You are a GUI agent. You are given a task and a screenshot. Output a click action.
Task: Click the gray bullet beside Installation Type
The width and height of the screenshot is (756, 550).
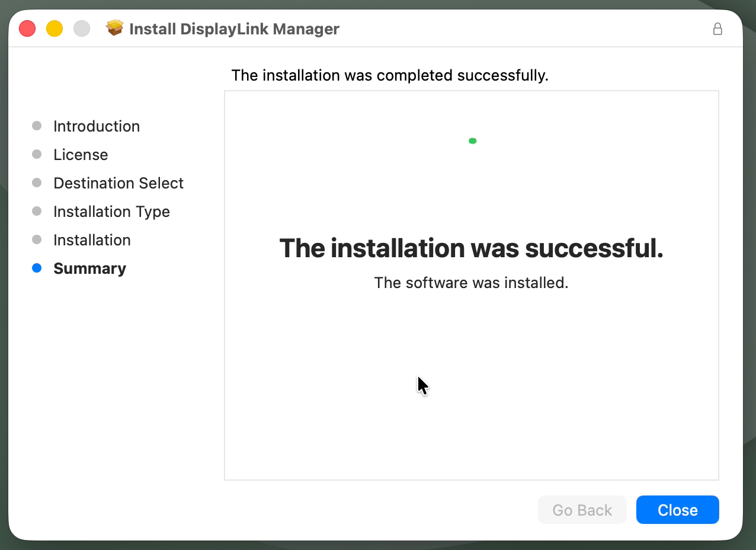coord(37,211)
